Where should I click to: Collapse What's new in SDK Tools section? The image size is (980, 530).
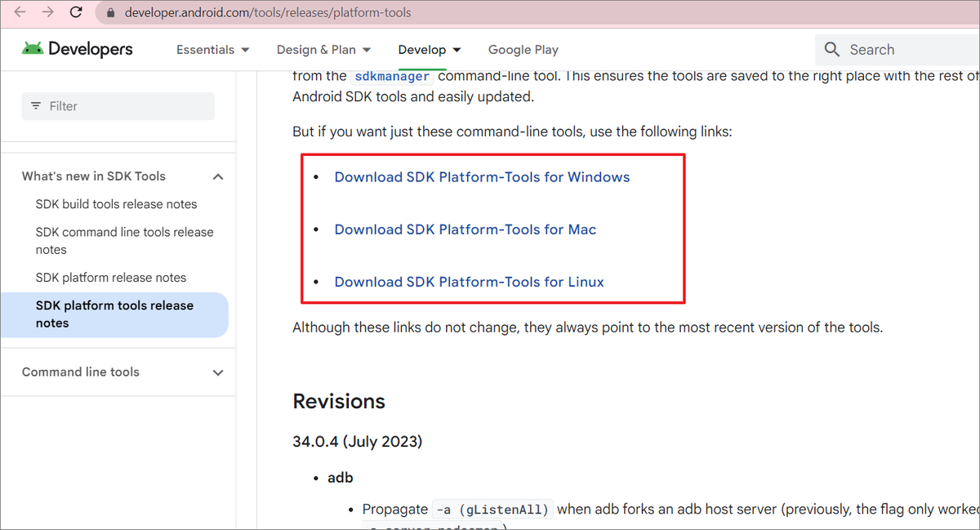218,176
